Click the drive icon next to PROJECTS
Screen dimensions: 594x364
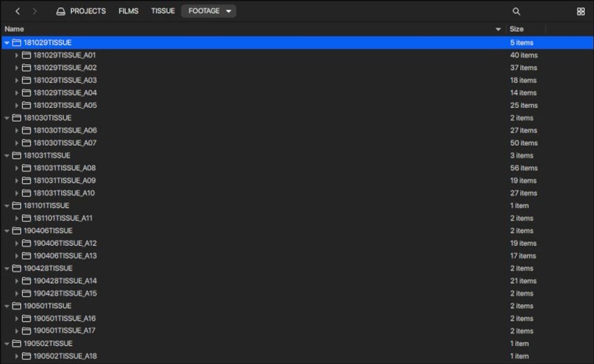coord(61,12)
